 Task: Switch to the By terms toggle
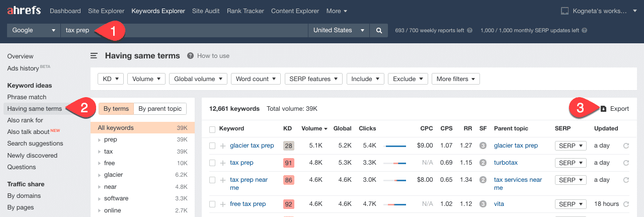click(x=116, y=109)
